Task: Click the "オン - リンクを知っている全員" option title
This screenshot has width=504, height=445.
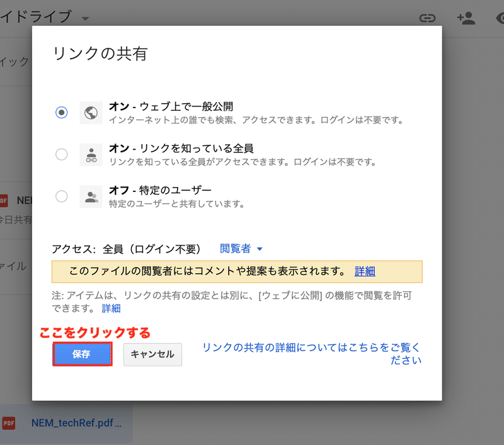Action: coord(181,149)
